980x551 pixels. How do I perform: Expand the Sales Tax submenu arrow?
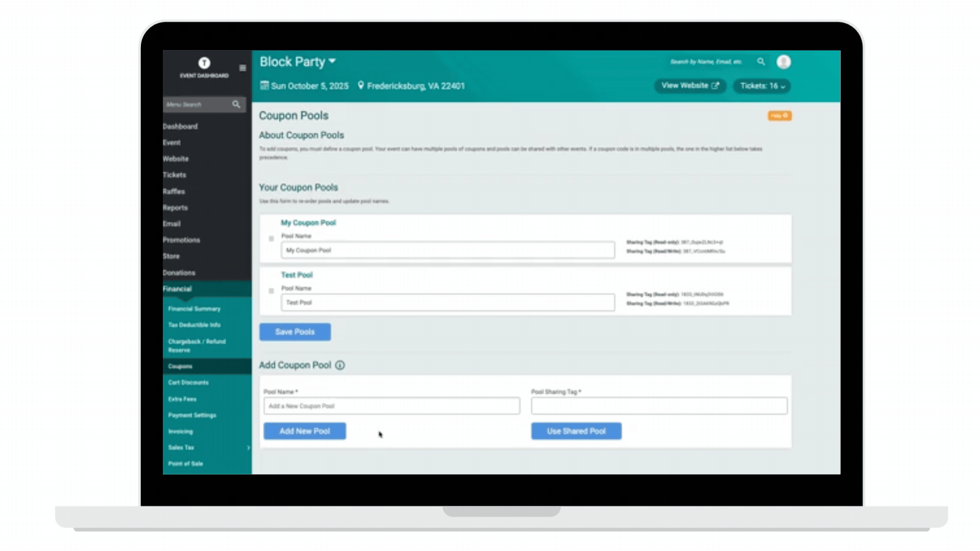[x=249, y=448]
